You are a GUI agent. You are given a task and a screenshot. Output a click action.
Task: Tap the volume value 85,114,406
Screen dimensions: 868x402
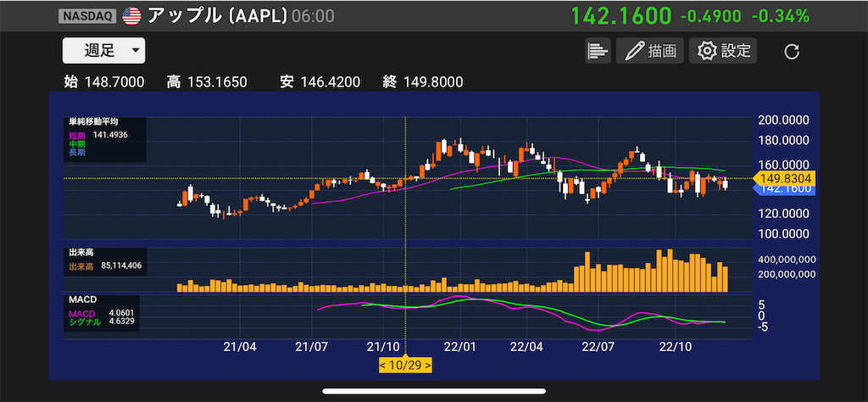pos(121,265)
